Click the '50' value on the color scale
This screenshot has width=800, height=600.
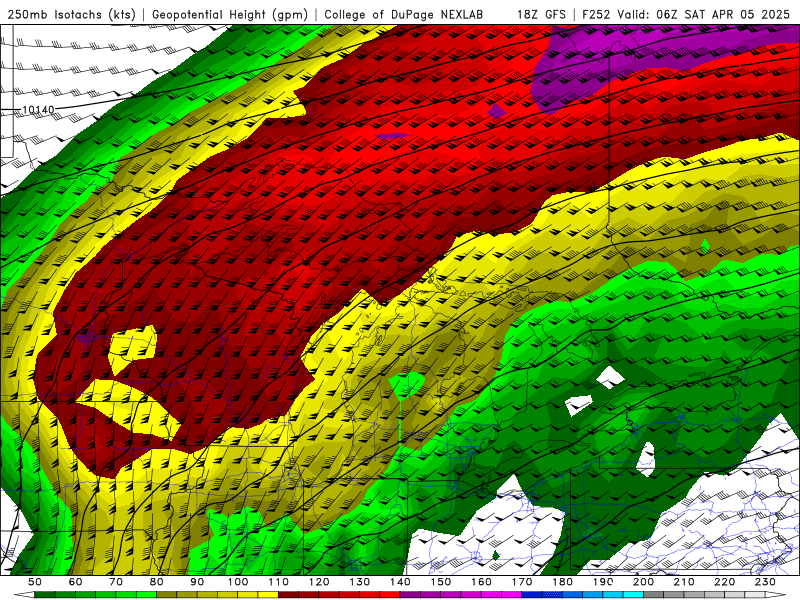click(35, 582)
